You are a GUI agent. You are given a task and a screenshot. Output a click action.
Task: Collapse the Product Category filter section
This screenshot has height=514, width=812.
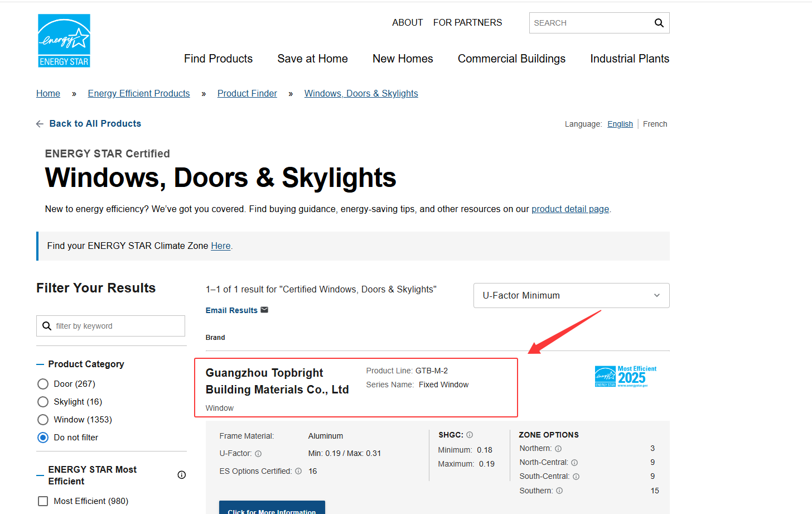[x=40, y=364]
